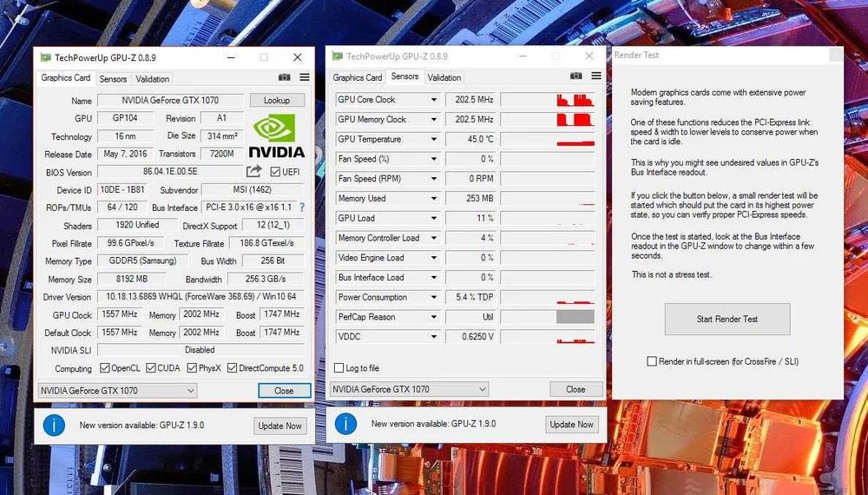The width and height of the screenshot is (868, 495).
Task: Open hamburger menu in Sensors window
Action: coord(596,76)
